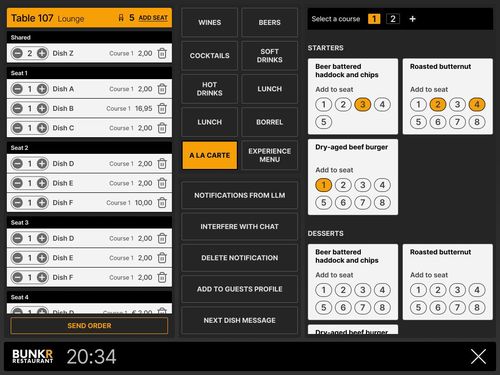The image size is (500, 375).
Task: Reduce the quantity of Dish A
Action: (17, 89)
